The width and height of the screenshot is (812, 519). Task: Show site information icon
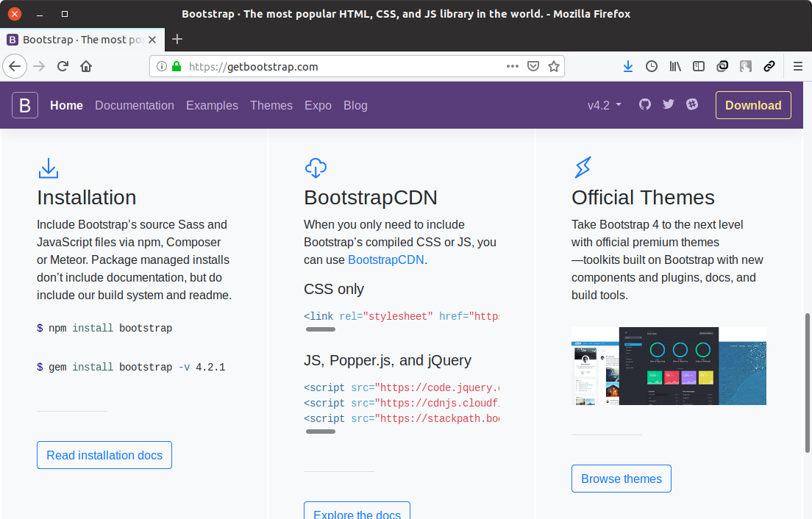click(x=162, y=66)
